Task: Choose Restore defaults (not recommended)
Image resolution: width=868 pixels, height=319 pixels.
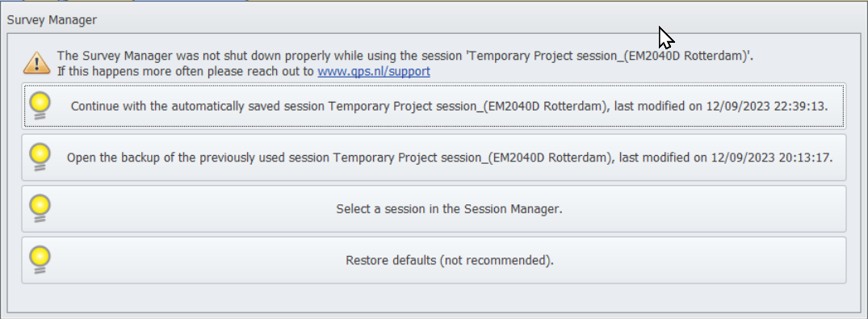Action: click(x=434, y=260)
